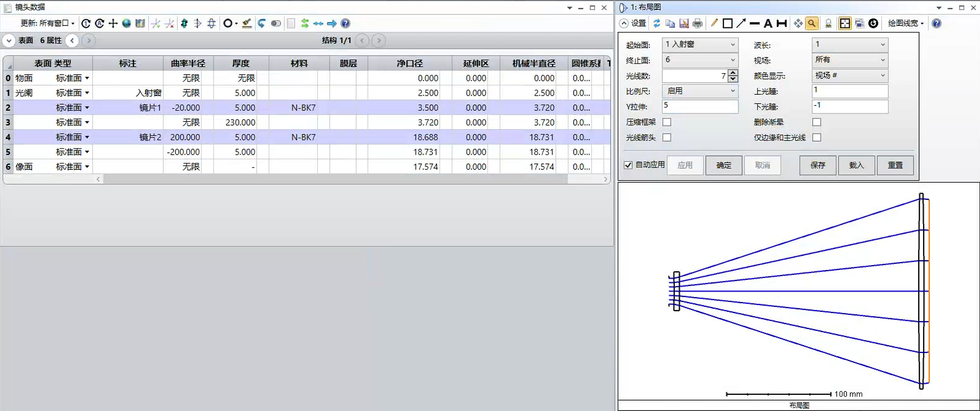
Task: Open help in the lens data toolbar
Action: point(346,24)
